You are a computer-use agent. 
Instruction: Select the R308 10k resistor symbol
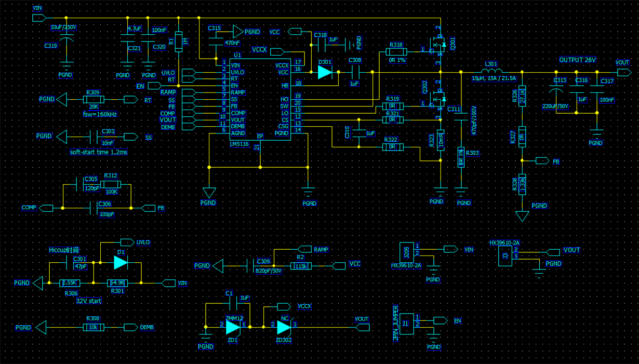(93, 328)
